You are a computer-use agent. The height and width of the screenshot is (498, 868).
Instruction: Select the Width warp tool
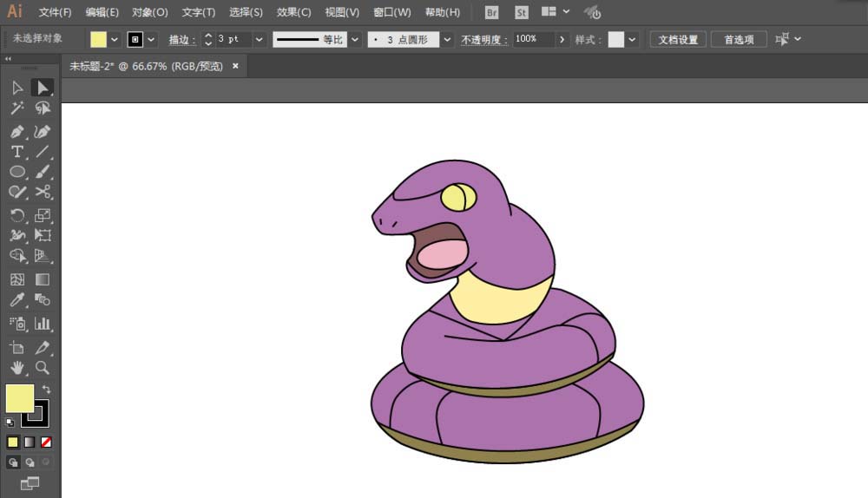click(x=17, y=235)
